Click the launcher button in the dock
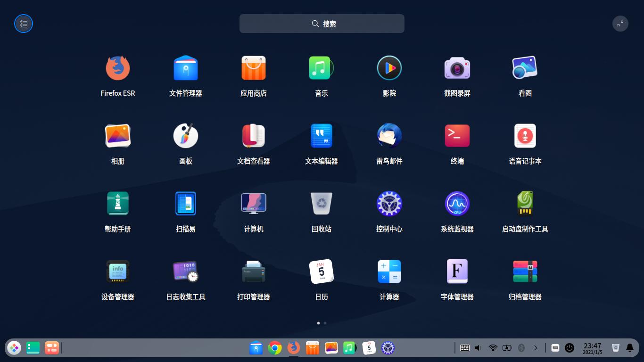The height and width of the screenshot is (362, 644). click(14, 348)
